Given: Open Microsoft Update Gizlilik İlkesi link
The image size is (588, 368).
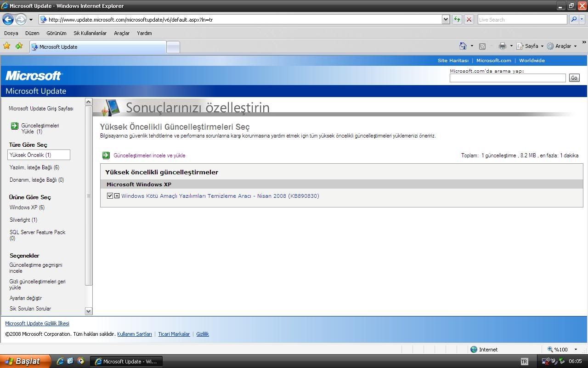Looking at the screenshot, I should point(37,323).
